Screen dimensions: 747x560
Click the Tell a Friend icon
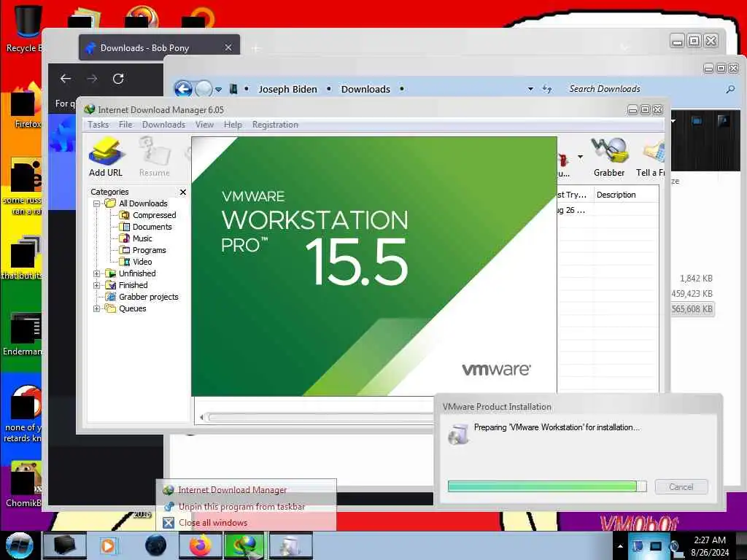click(x=651, y=157)
